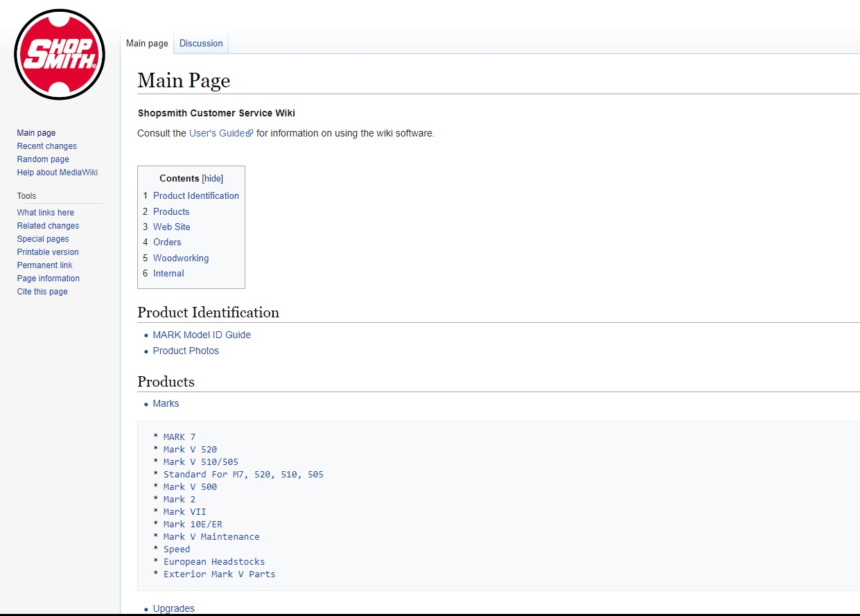Image resolution: width=860 pixels, height=616 pixels.
Task: Jump to Product Identification in contents
Action: (x=196, y=195)
